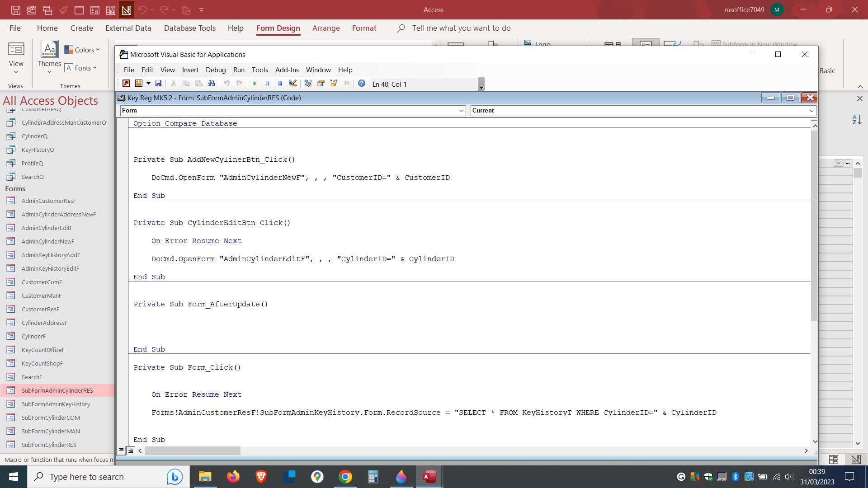The height and width of the screenshot is (488, 868).
Task: Open Calculator from the taskbar
Action: pyautogui.click(x=373, y=477)
